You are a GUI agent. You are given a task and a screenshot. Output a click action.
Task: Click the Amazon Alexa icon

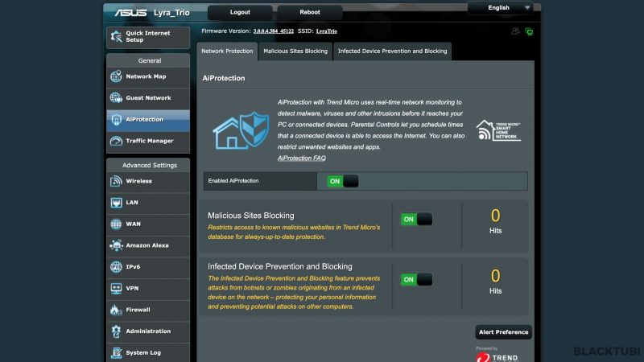pyautogui.click(x=116, y=245)
